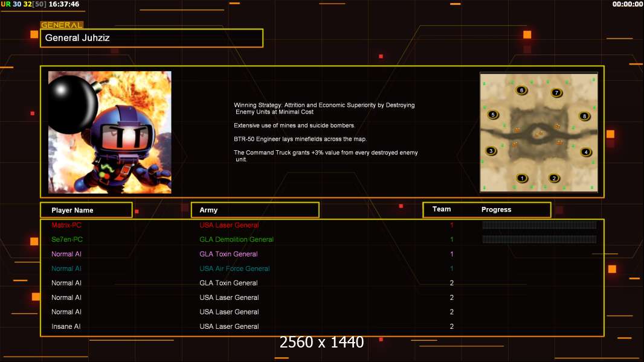Click the Command Truck bonus description
The width and height of the screenshot is (644, 362).
pyautogui.click(x=326, y=156)
